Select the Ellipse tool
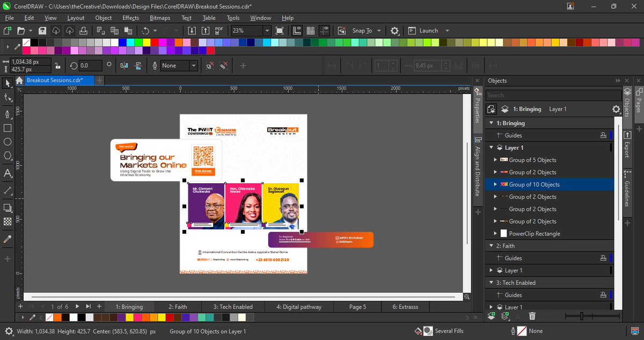644x340 pixels. [x=8, y=142]
